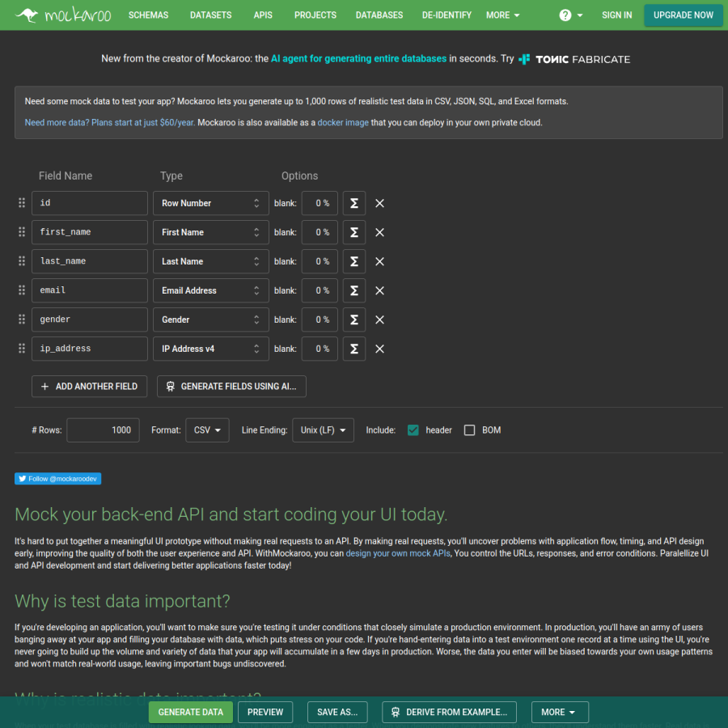Open formula editor for email field
This screenshot has height=728, width=728.
click(353, 290)
